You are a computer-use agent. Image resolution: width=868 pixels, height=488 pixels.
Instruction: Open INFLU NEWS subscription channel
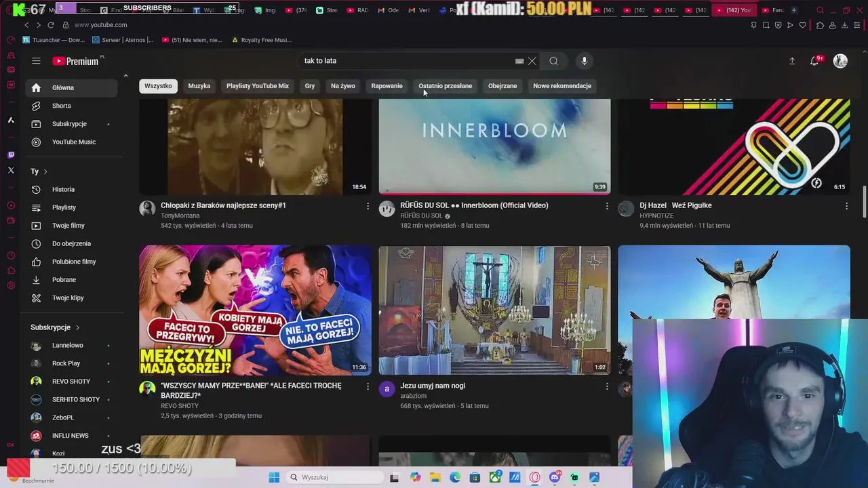(73, 436)
